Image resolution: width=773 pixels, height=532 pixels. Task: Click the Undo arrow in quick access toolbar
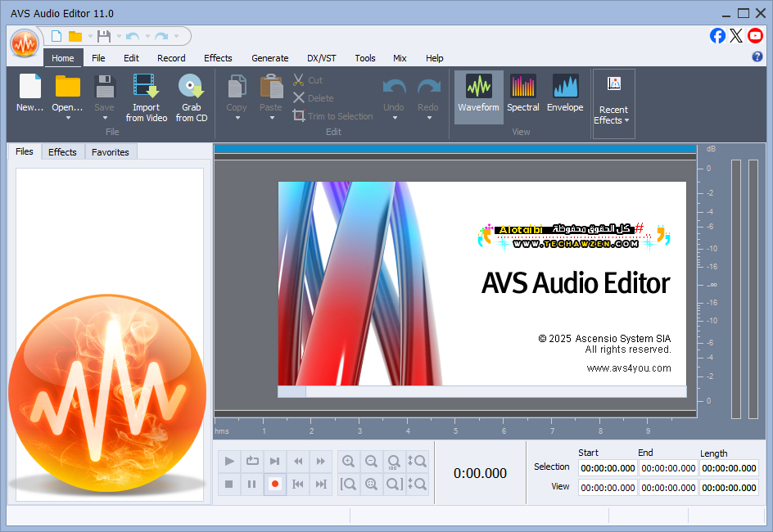click(x=132, y=37)
